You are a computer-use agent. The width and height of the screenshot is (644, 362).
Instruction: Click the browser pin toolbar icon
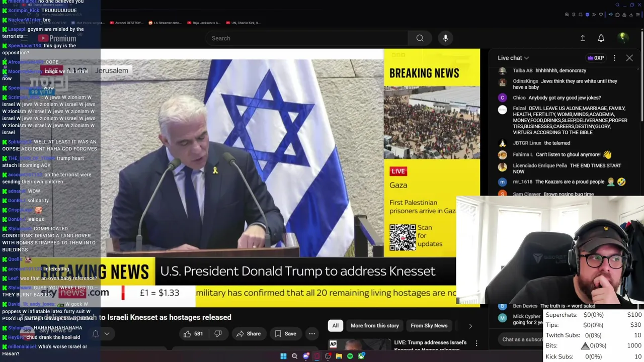(574, 15)
